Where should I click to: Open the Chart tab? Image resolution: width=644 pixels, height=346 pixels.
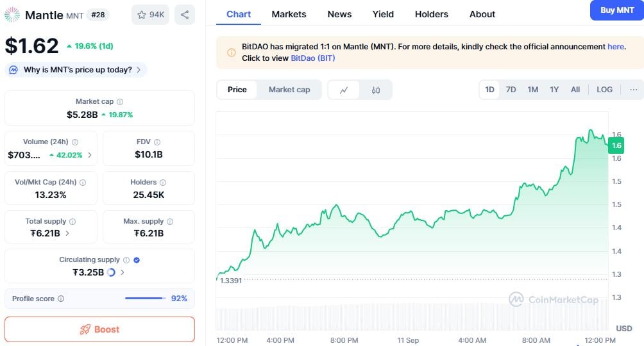coord(238,14)
